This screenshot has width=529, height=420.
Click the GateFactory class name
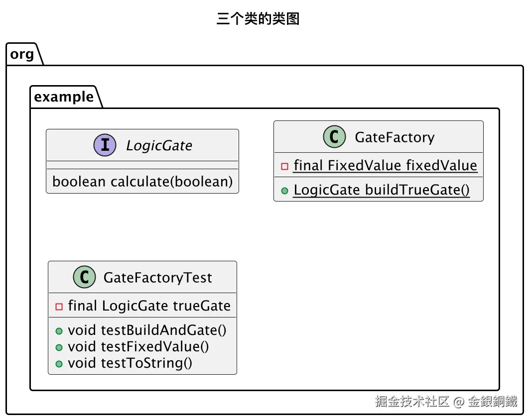coord(395,137)
